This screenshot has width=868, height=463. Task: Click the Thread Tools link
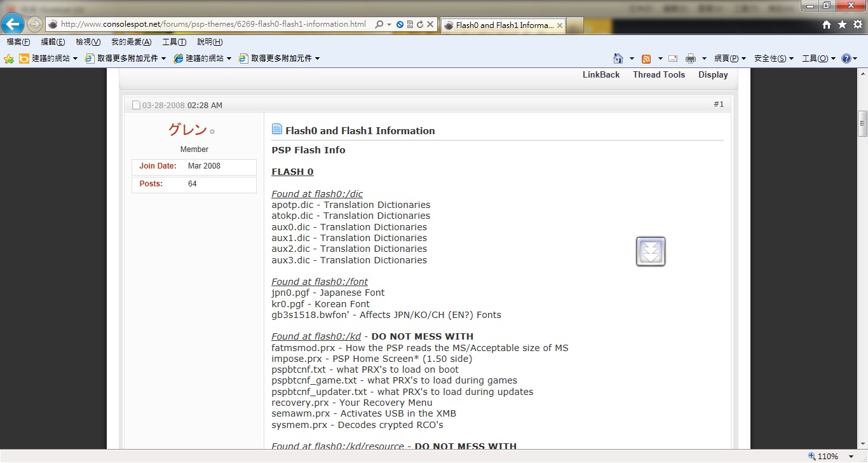click(658, 74)
